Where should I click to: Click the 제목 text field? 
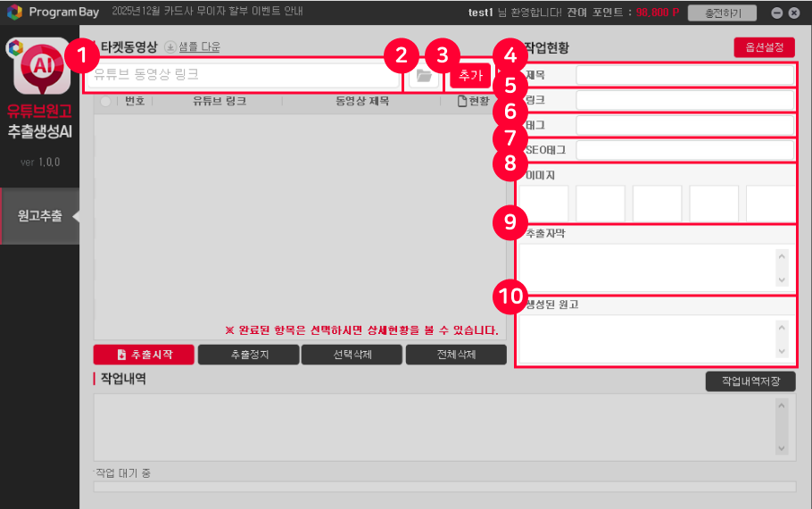coord(684,75)
